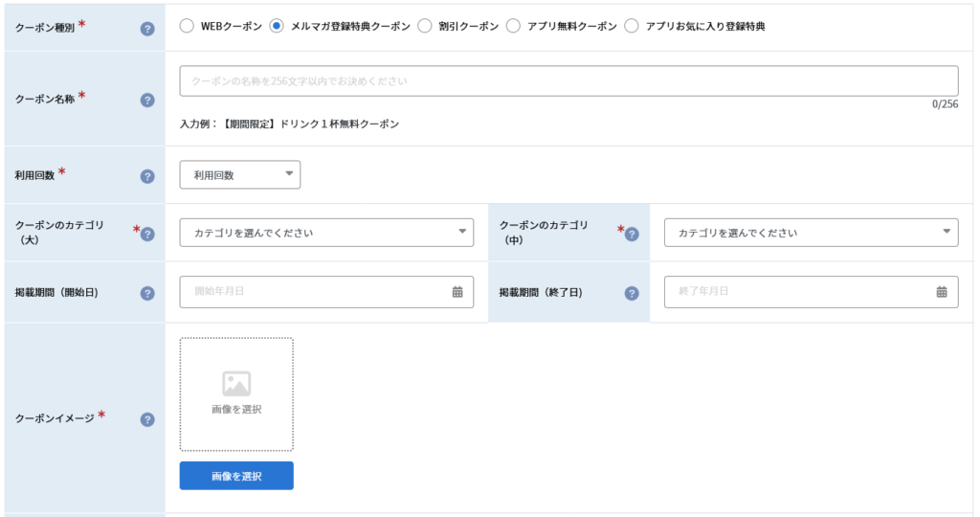980x517 pixels.
Task: Focus the クーポン名称 text input
Action: 568,81
